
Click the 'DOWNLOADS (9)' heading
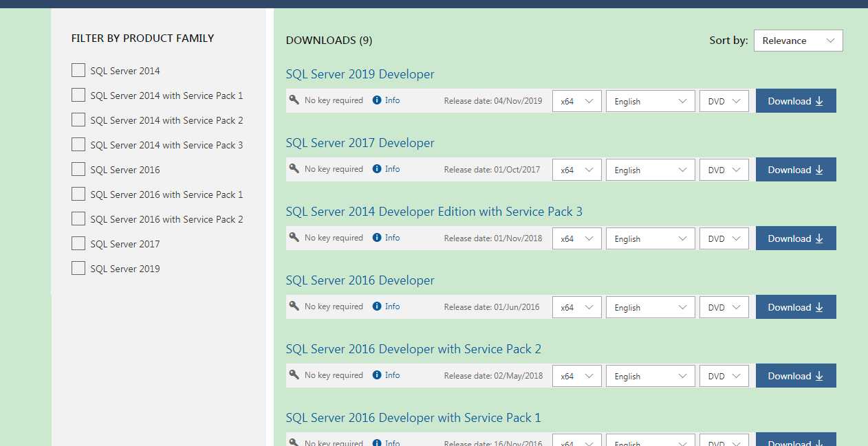pyautogui.click(x=329, y=41)
